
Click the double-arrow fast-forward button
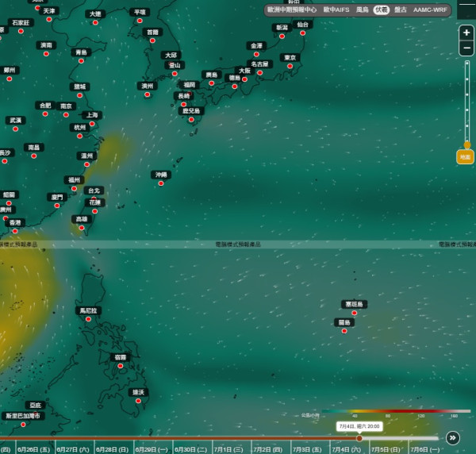(453, 437)
